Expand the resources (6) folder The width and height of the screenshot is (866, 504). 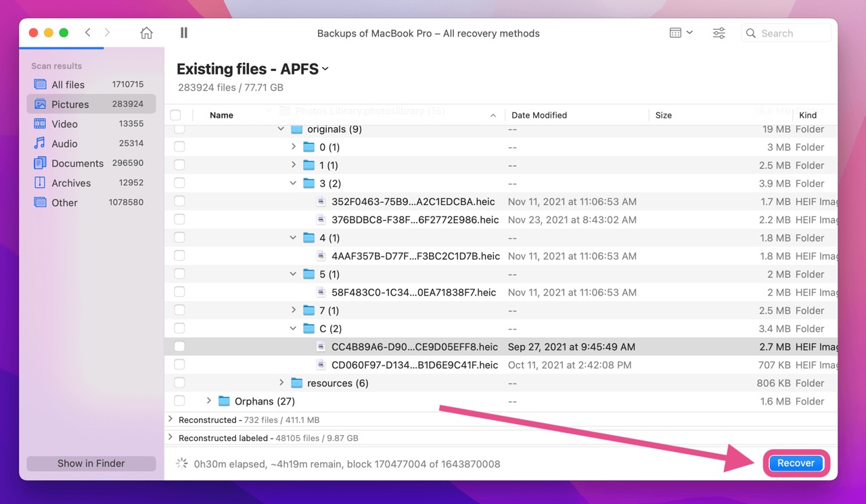281,383
